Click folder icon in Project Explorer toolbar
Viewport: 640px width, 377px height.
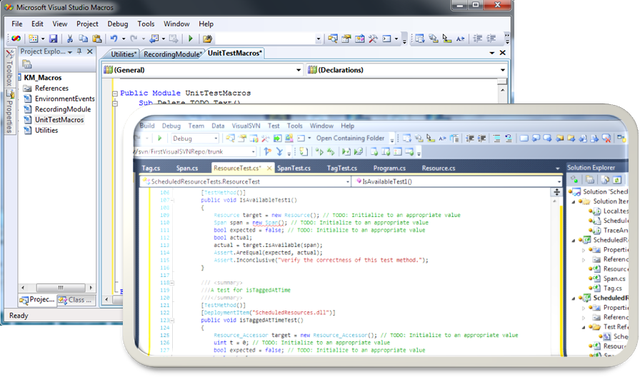(27, 64)
